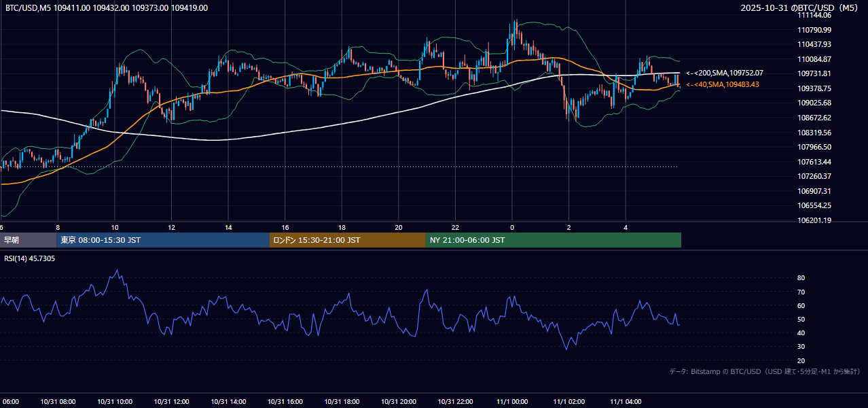
Task: Click the 110790.99 price axis label
Action: pyautogui.click(x=814, y=30)
